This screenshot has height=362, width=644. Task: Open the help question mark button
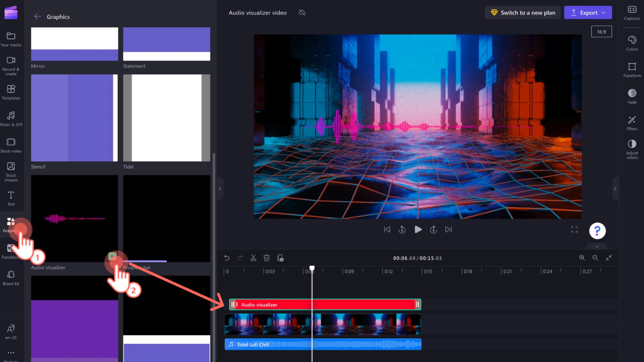tap(597, 231)
